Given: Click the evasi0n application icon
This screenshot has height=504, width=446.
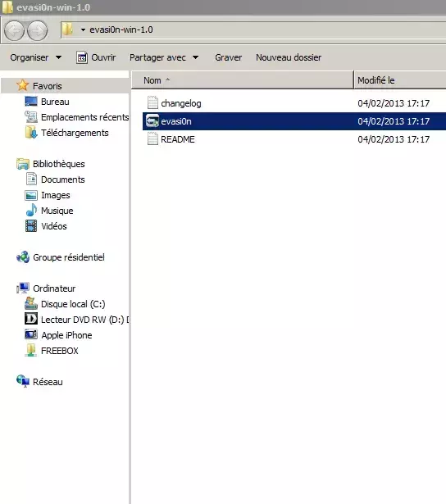Looking at the screenshot, I should click(x=152, y=120).
